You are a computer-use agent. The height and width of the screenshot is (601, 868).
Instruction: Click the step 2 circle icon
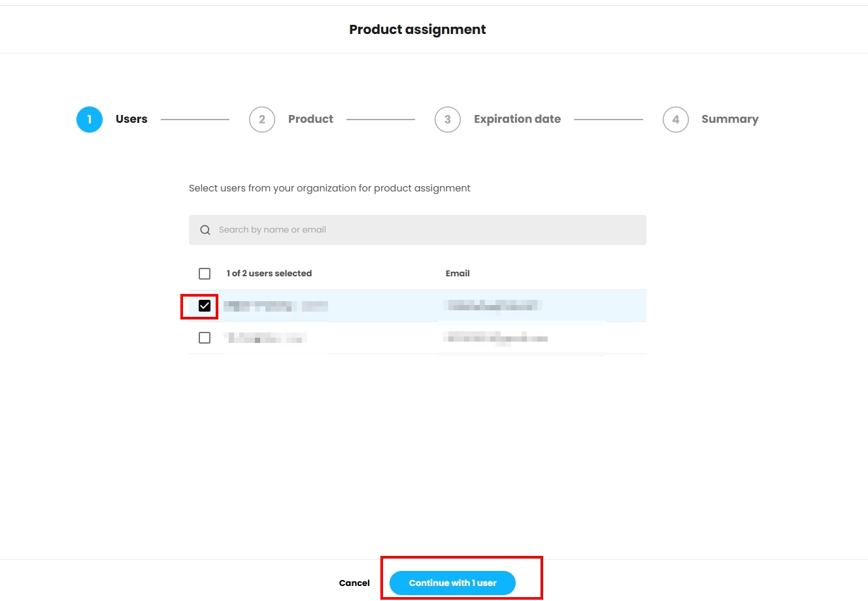[262, 120]
